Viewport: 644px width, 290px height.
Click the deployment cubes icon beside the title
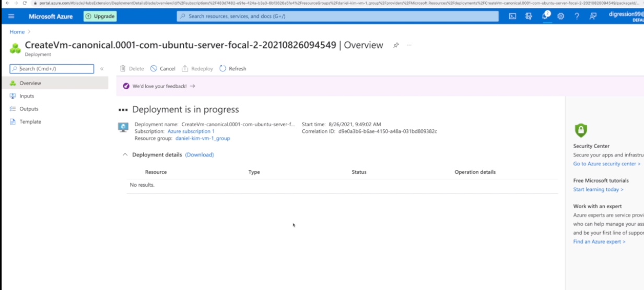click(x=16, y=48)
